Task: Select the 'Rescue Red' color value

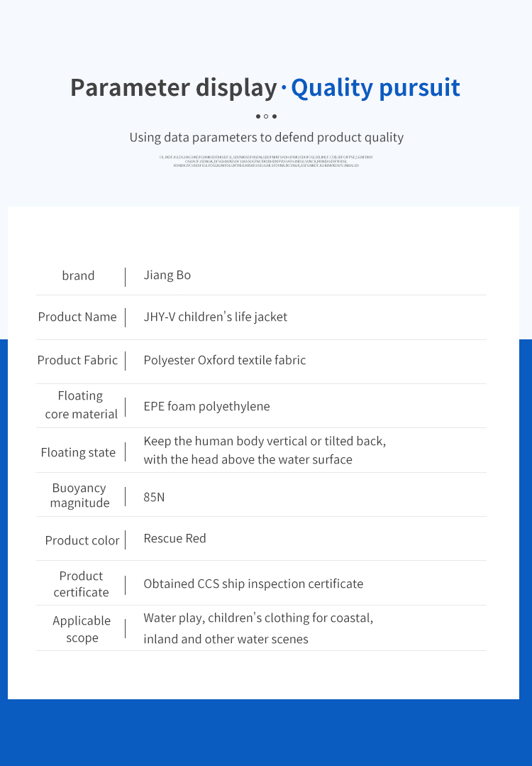Action: click(174, 538)
